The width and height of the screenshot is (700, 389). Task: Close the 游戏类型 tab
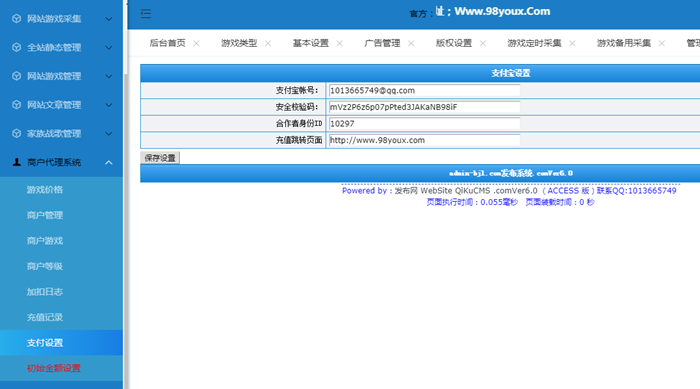click(268, 43)
